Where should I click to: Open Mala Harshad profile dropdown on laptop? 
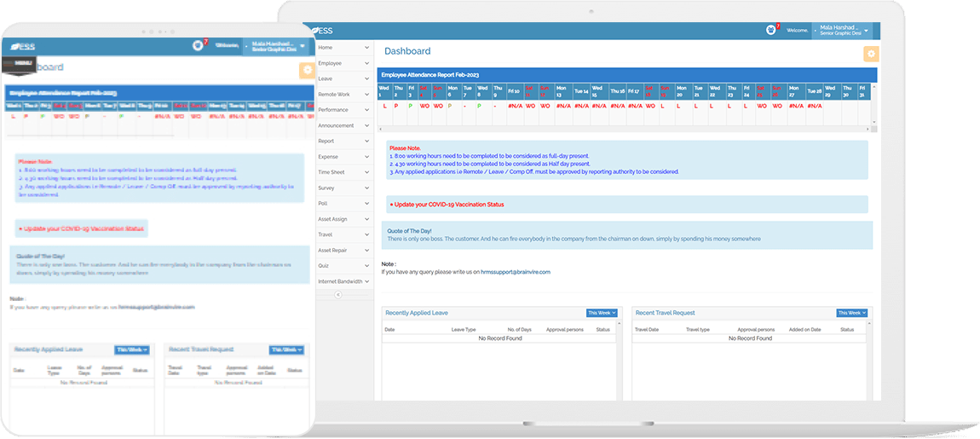pos(844,31)
